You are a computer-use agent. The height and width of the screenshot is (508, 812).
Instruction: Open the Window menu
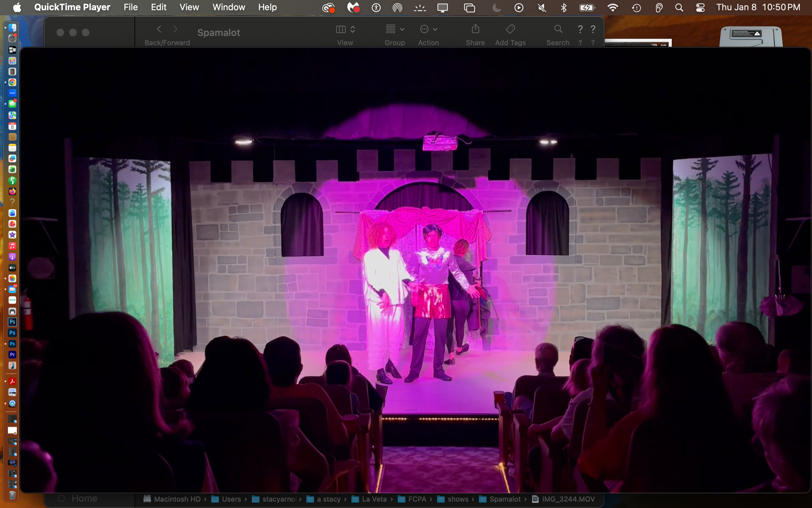point(229,7)
